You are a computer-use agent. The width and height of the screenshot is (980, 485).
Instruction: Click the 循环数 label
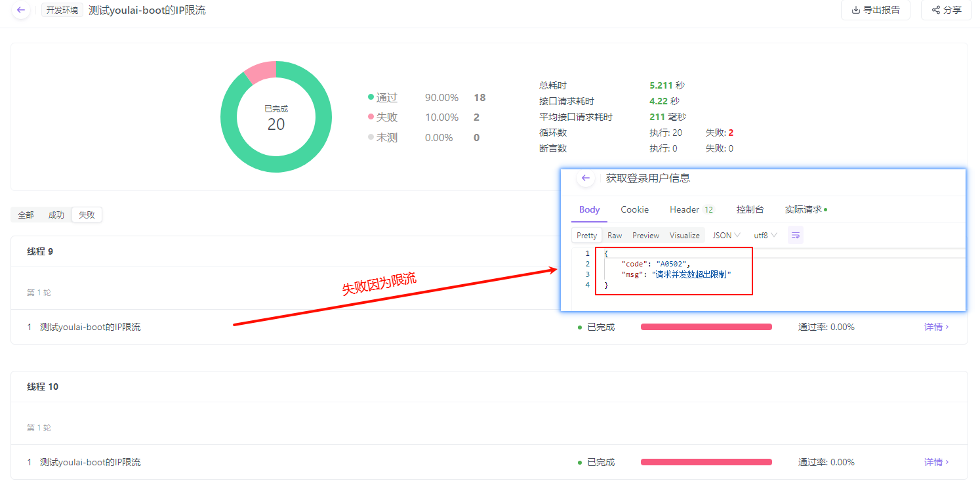pyautogui.click(x=552, y=133)
